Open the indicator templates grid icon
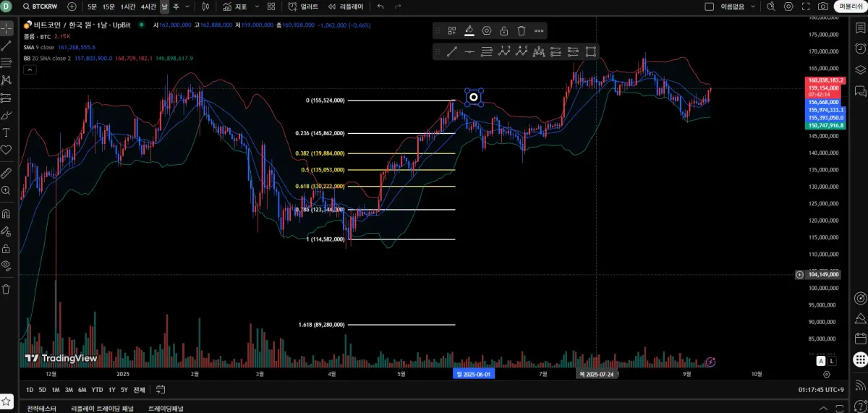This screenshot has height=413, width=868. click(x=271, y=7)
